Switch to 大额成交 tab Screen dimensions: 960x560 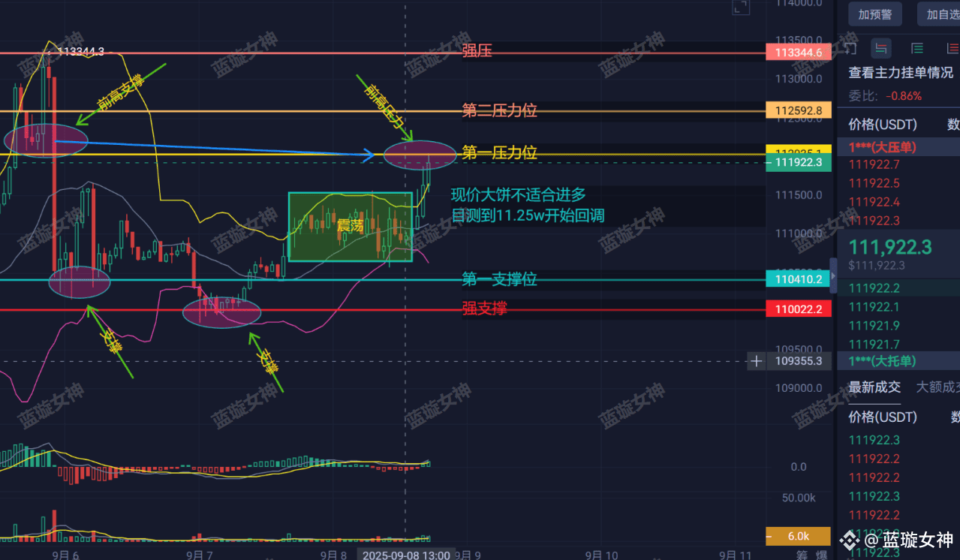[x=938, y=387]
